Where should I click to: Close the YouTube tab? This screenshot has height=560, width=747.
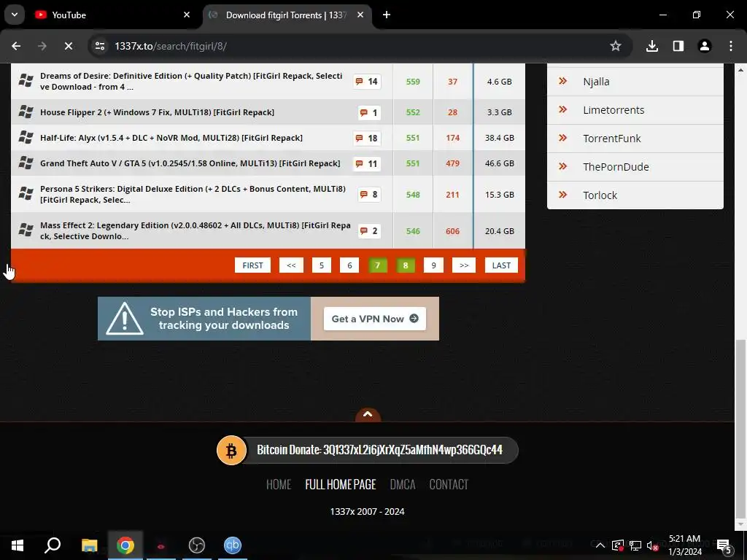coord(187,15)
